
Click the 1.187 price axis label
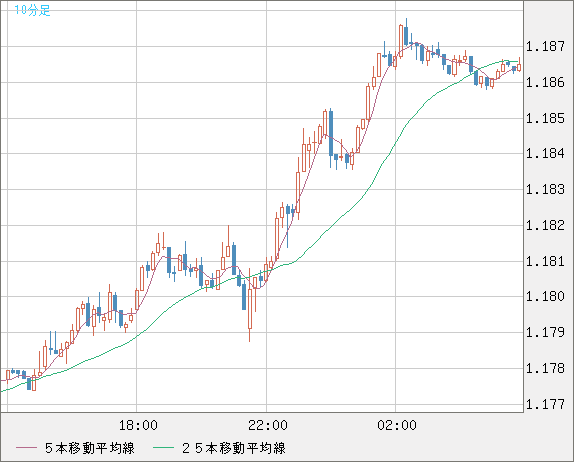point(545,46)
